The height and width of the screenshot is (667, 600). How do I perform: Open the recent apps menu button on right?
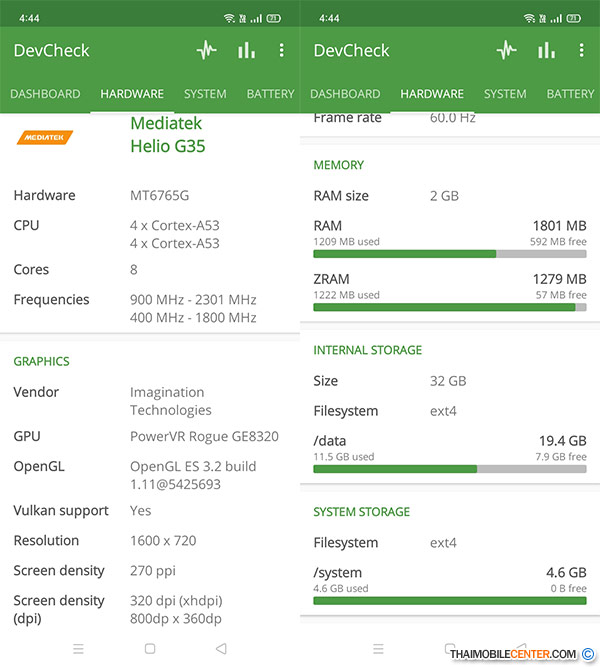click(378, 649)
